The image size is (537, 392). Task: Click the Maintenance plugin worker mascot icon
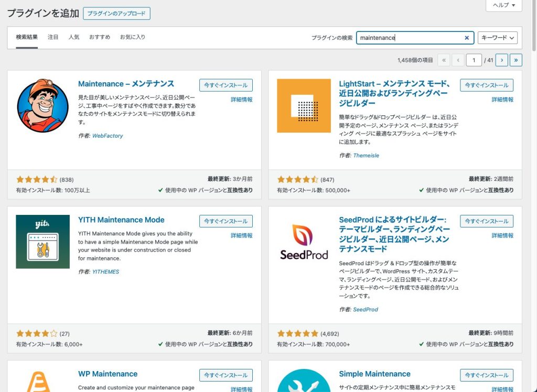[43, 106]
